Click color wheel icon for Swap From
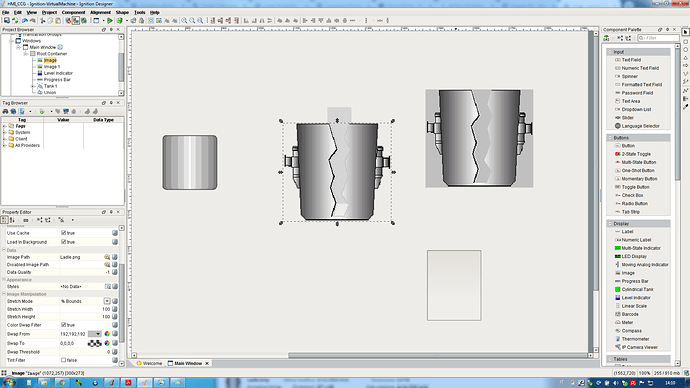690x388 pixels. pyautogui.click(x=107, y=334)
